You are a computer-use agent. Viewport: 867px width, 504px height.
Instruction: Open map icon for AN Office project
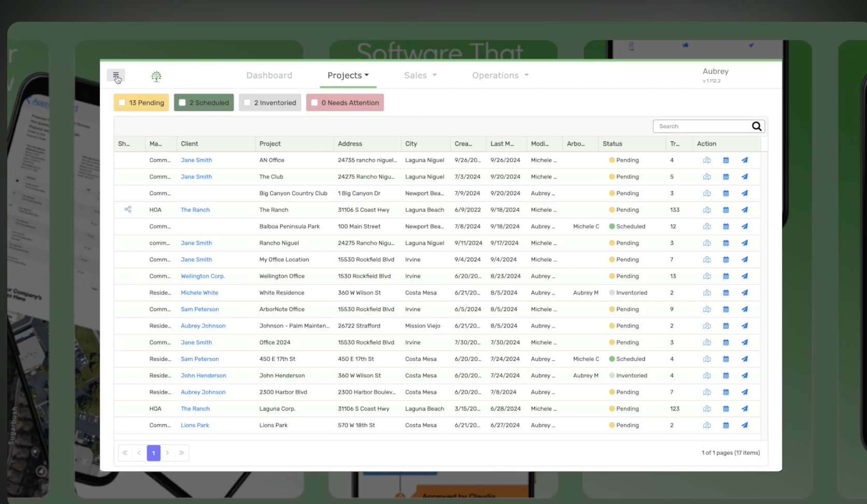[707, 160]
